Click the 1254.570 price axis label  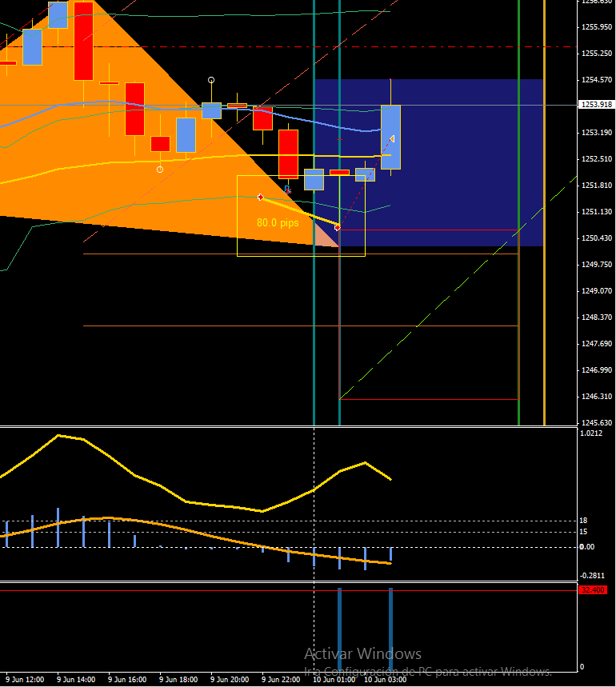click(597, 80)
